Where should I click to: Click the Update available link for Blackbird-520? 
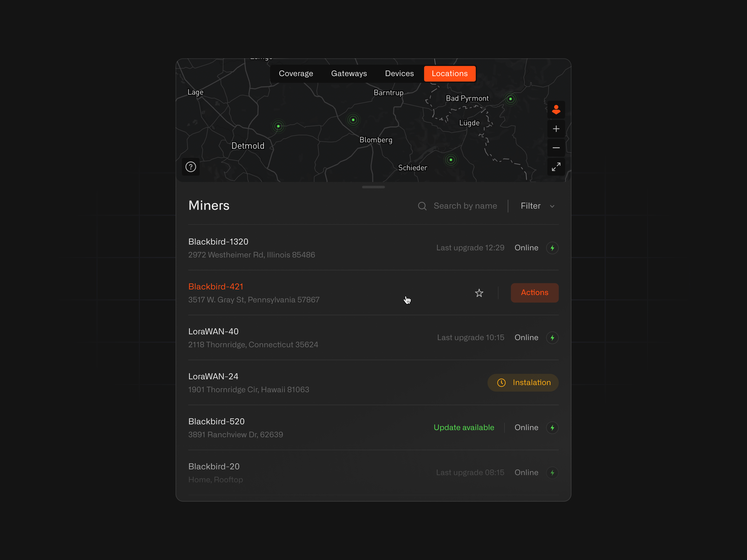(464, 427)
